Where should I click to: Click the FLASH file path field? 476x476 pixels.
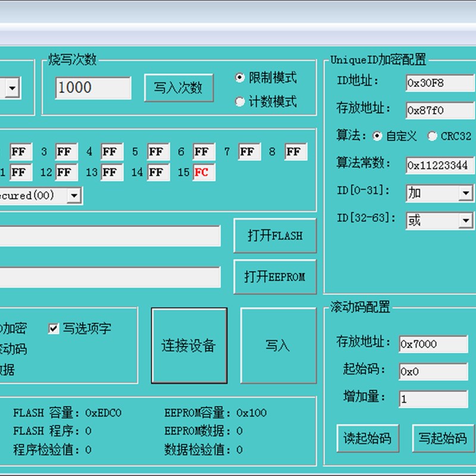click(x=110, y=236)
